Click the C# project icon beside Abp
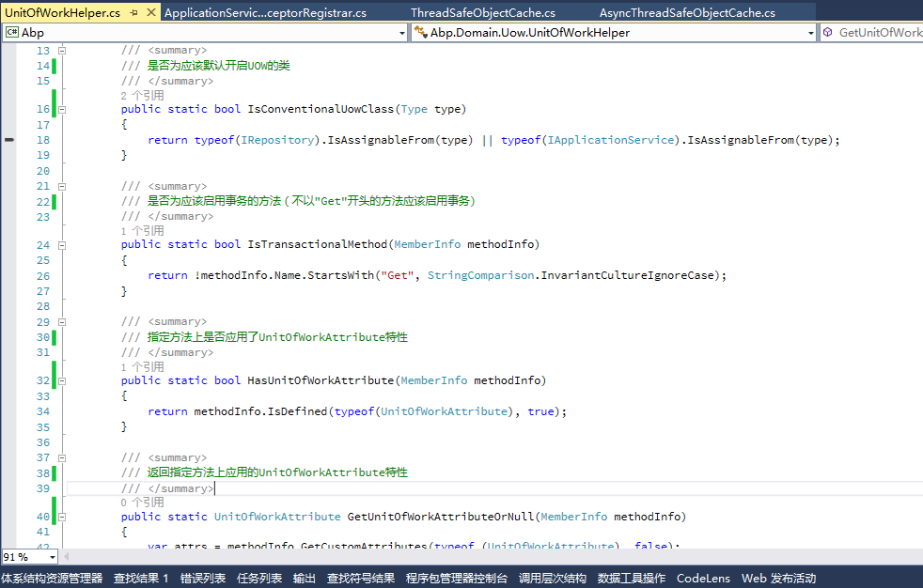Viewport: 923px width, 588px height. 12,32
